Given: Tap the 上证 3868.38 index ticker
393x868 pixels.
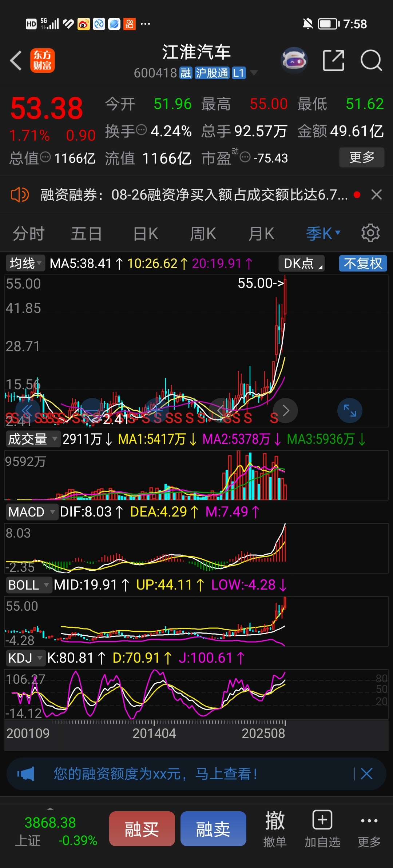Looking at the screenshot, I should pos(56,831).
